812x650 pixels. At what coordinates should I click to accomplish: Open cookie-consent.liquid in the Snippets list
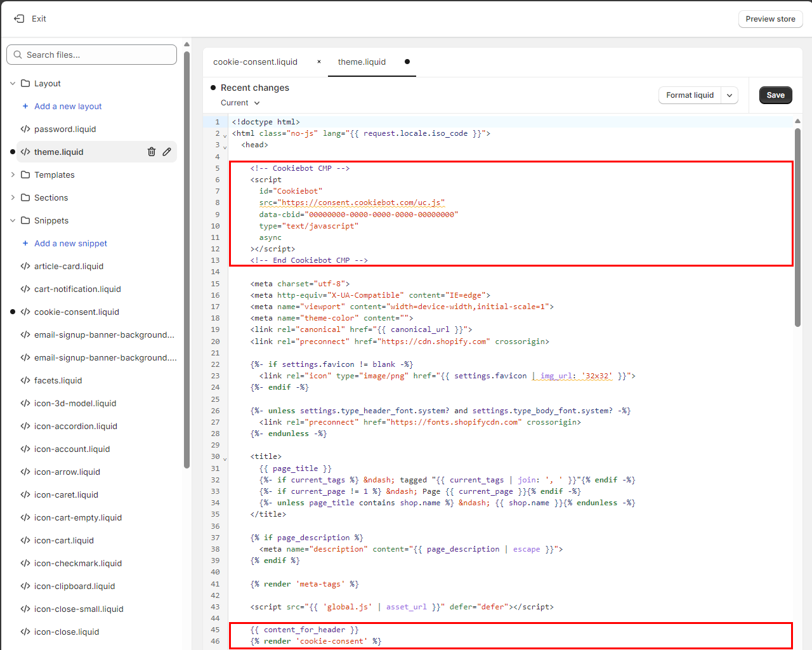pyautogui.click(x=77, y=312)
